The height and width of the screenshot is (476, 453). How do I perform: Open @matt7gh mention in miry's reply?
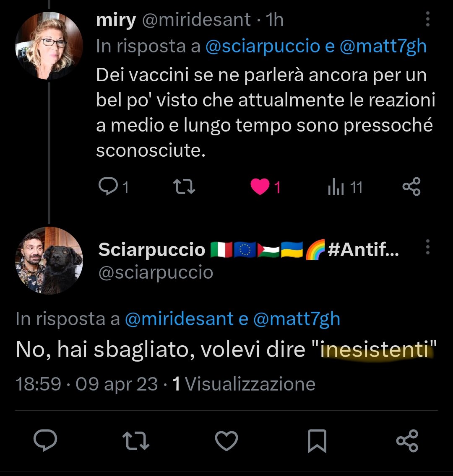tap(383, 46)
